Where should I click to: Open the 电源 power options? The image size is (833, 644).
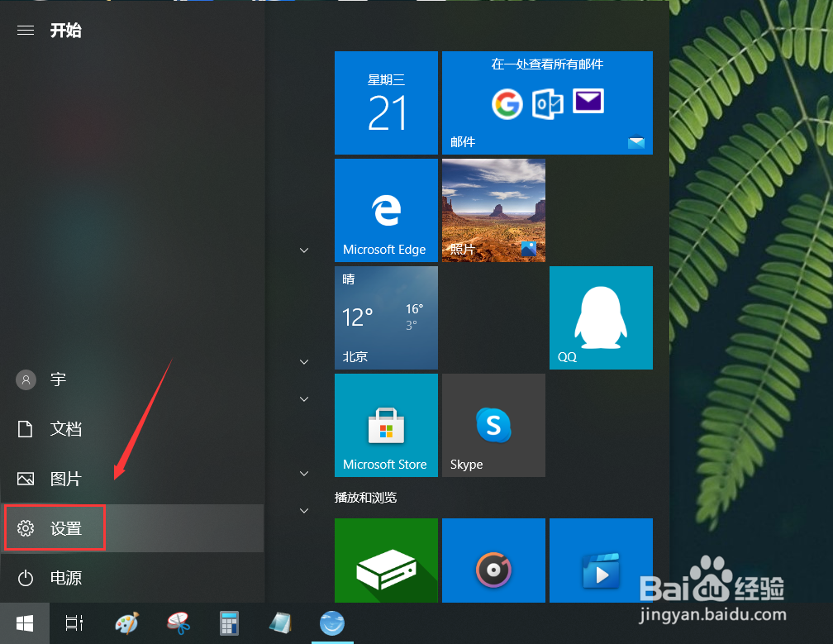[132, 578]
